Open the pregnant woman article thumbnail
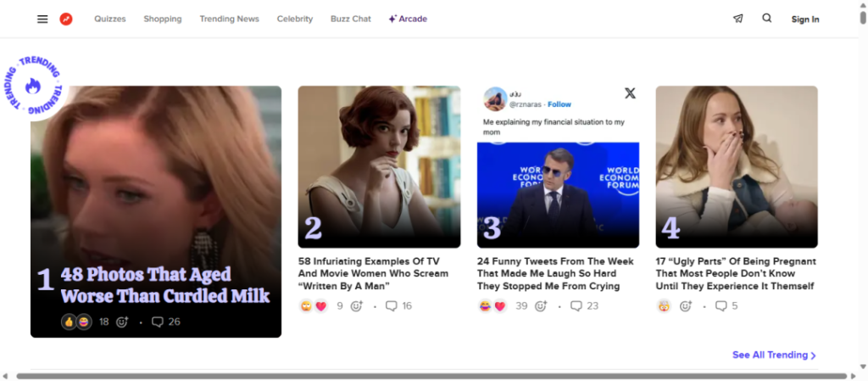This screenshot has width=868, height=381. coord(736,166)
